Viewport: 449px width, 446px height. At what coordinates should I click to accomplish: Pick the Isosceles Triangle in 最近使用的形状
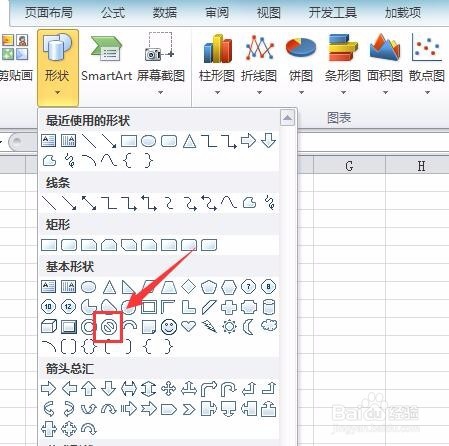coord(189,141)
